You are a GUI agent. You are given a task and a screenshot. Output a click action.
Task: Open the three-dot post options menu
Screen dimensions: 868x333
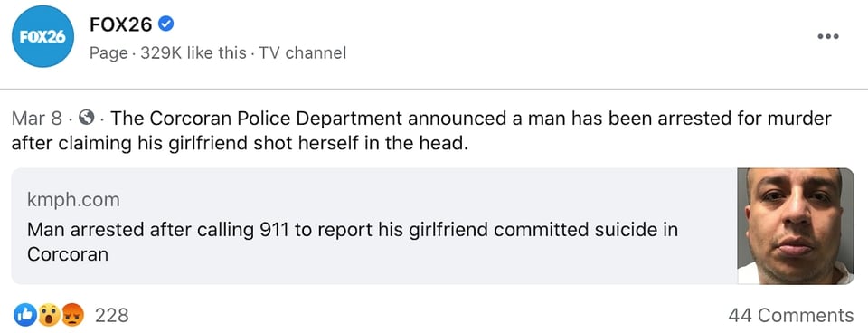point(828,36)
